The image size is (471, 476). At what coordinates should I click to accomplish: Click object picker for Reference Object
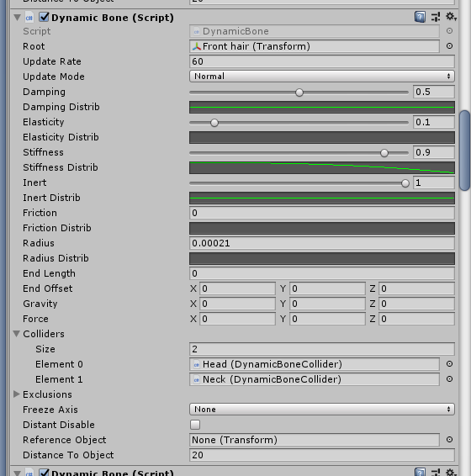click(449, 439)
